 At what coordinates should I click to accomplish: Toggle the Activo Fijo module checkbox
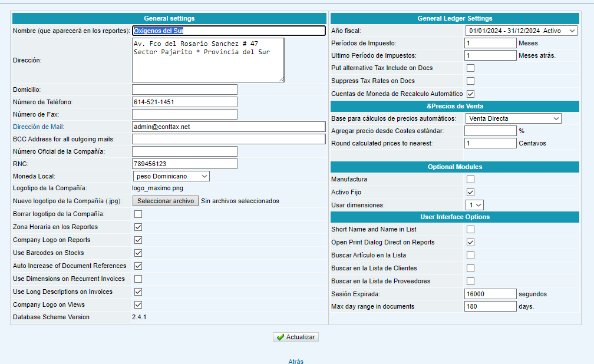point(470,192)
